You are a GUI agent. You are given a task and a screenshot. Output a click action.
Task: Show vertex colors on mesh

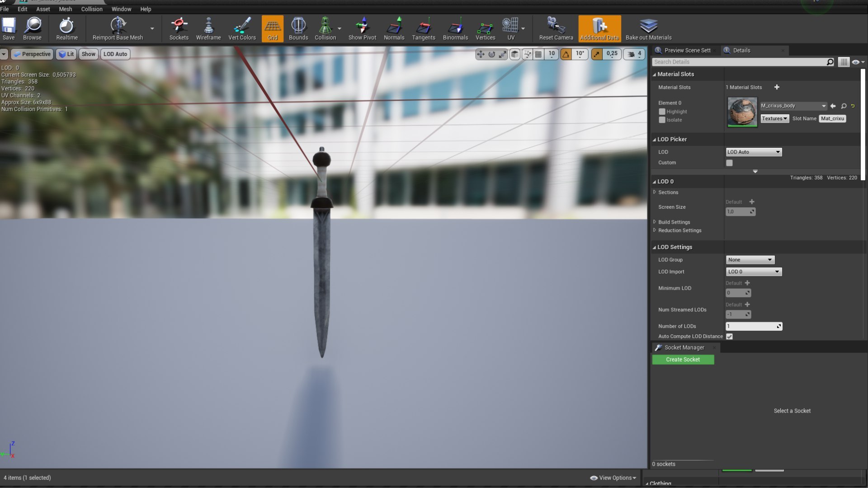(242, 29)
